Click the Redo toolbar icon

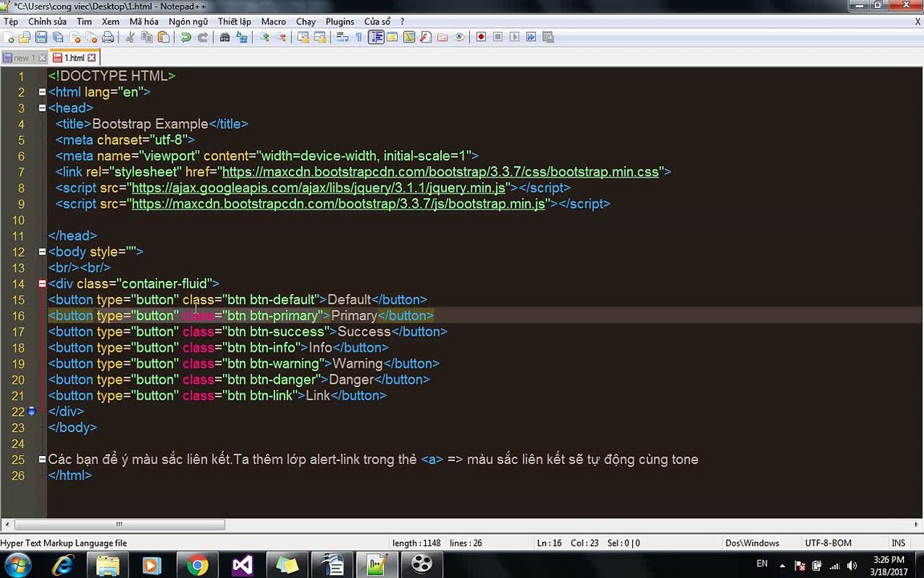pyautogui.click(x=203, y=37)
